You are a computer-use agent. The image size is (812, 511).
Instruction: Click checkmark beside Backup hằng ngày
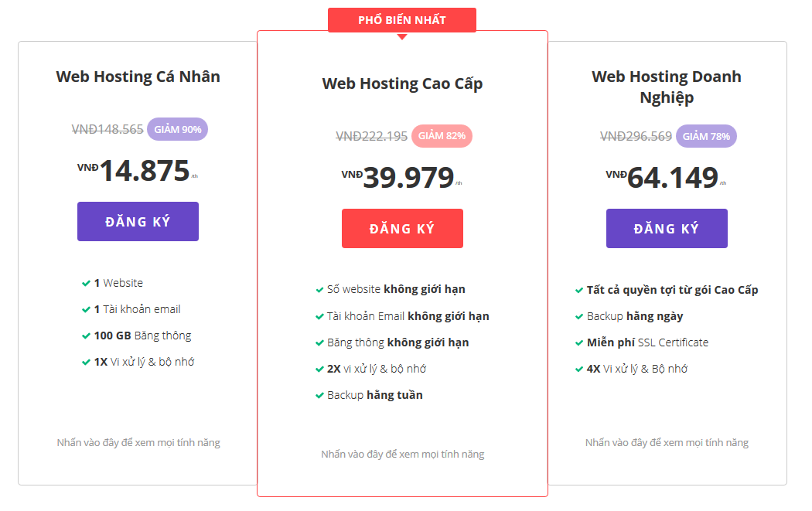[x=579, y=316]
